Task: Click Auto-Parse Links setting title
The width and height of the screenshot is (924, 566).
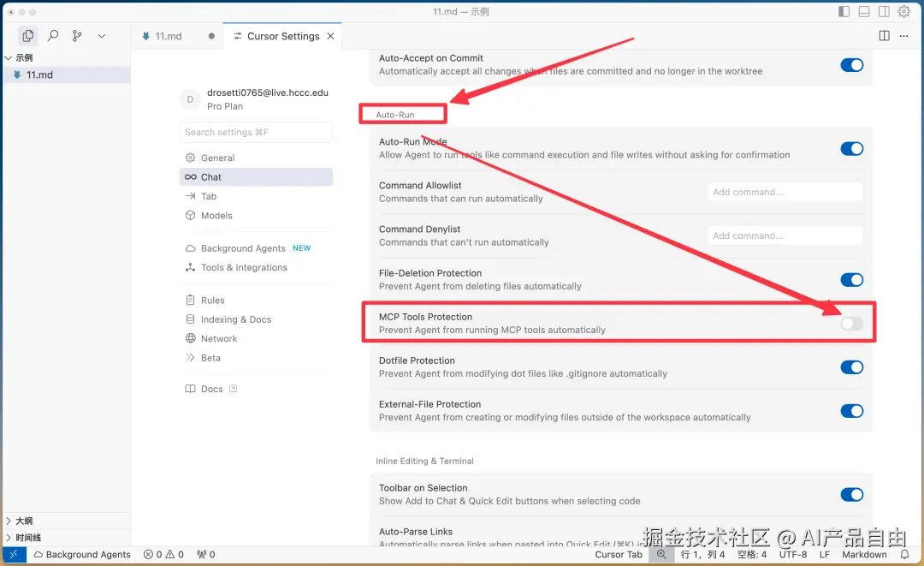Action: 416,532
